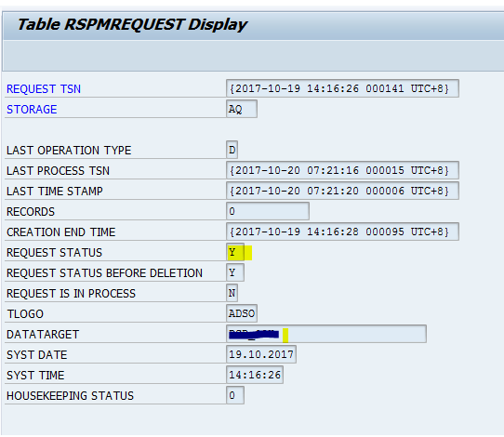
Task: Click the STORAGE field showing AQ
Action: tap(242, 109)
